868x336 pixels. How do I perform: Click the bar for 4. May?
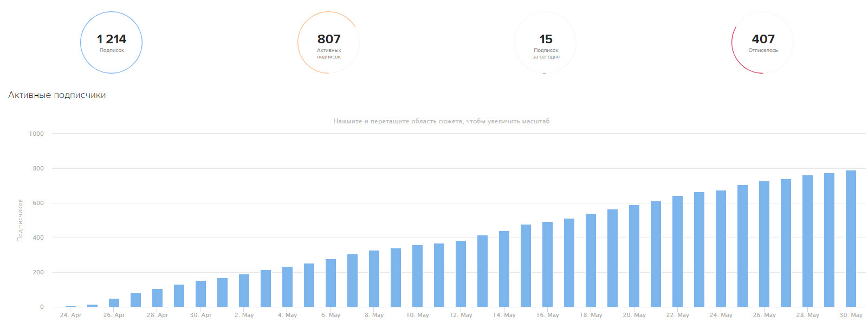[x=287, y=287]
